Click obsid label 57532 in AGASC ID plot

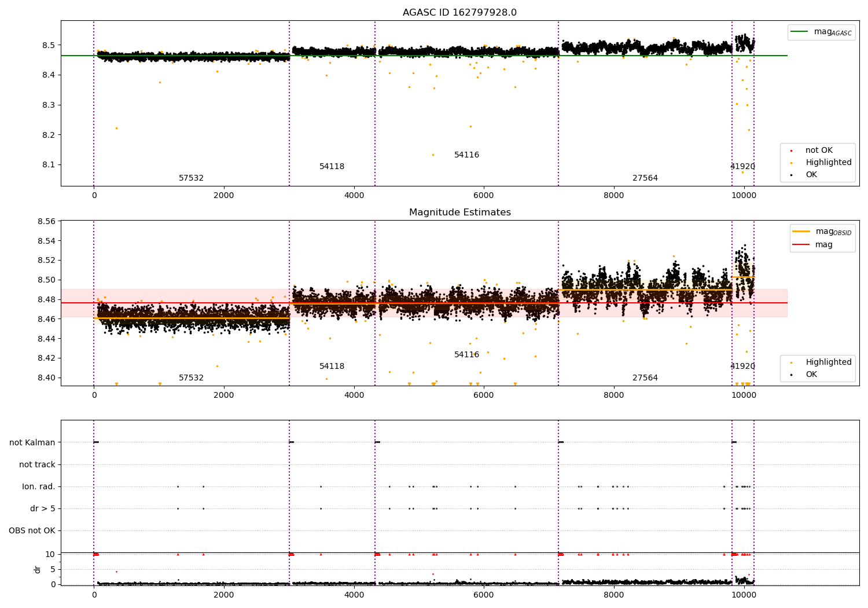[191, 178]
